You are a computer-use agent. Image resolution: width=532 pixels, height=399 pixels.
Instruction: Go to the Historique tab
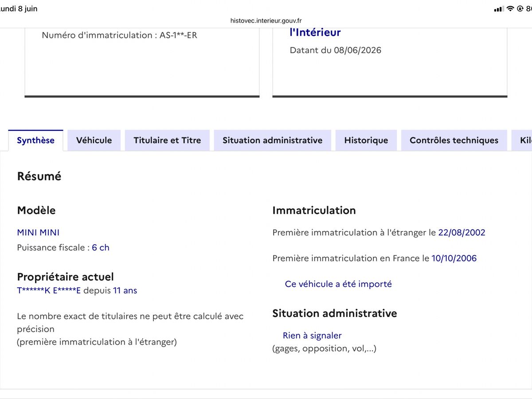[366, 140]
